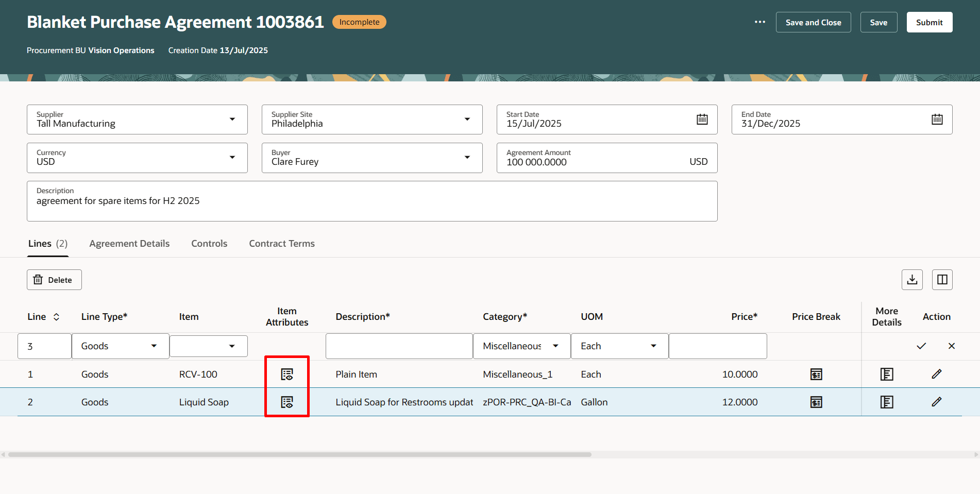The width and height of the screenshot is (980, 494).
Task: Click the End Date field 31/Dec/2025
Action: coord(842,120)
